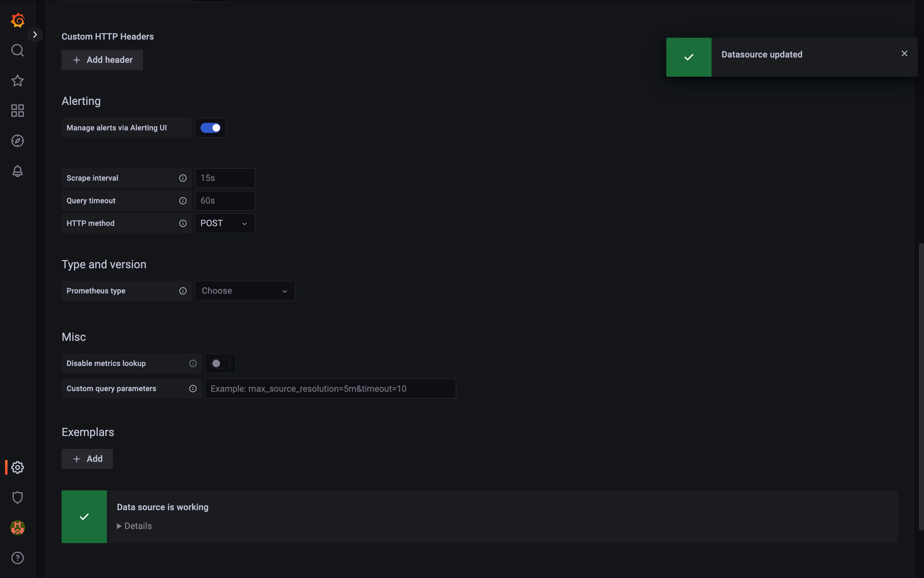The image size is (924, 578).
Task: Dismiss the Datasource updated notification
Action: 904,53
